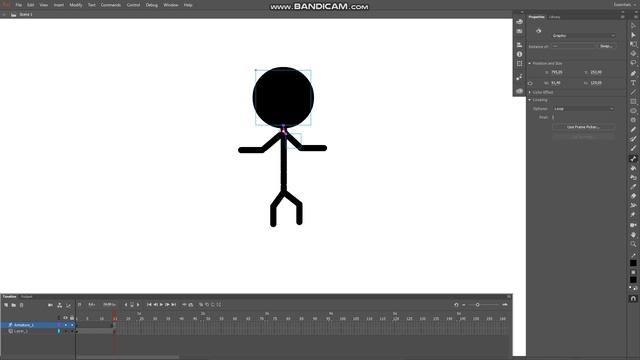Toggle show all layers eye header
This screenshot has height=360, width=640.
click(65, 318)
